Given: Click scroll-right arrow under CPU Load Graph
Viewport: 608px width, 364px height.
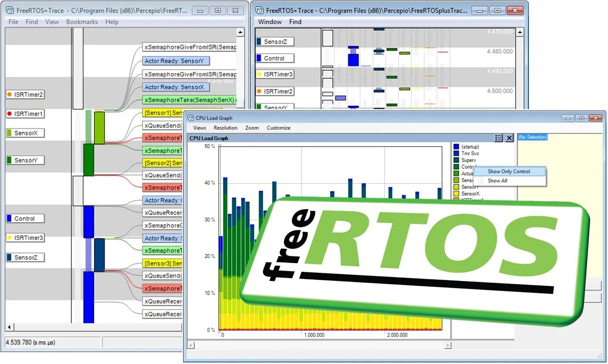Looking at the screenshot, I should 447,345.
